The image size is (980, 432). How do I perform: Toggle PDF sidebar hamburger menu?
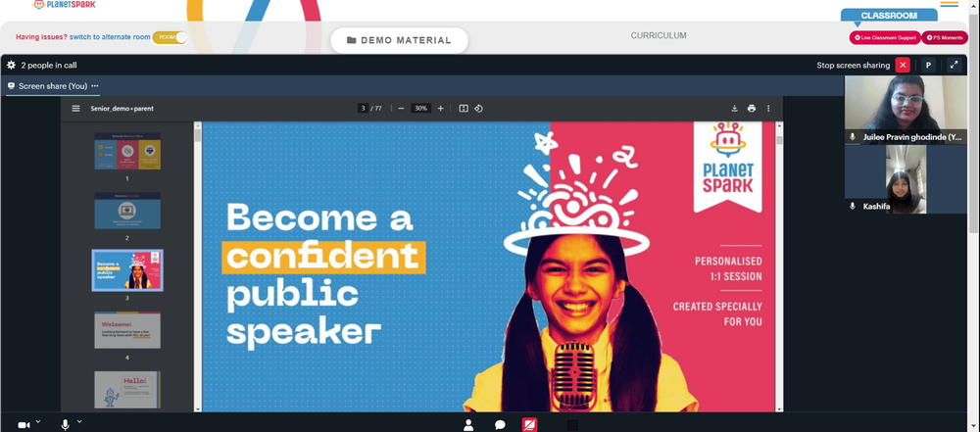click(75, 108)
